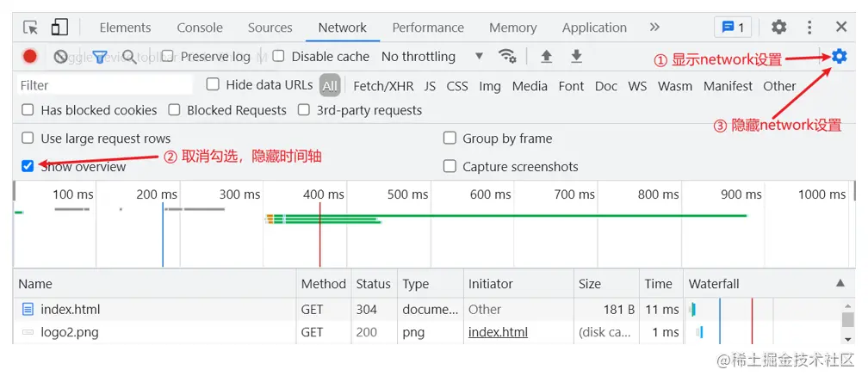
Task: Expand the more tabs chevron
Action: pos(654,27)
